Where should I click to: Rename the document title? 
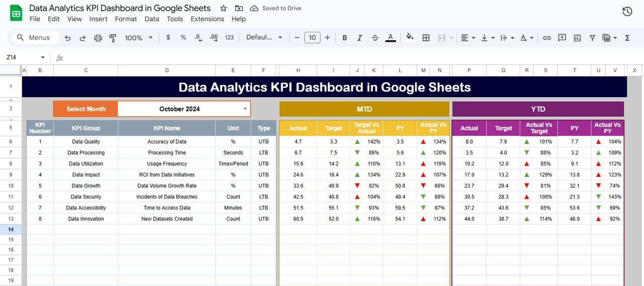click(120, 8)
